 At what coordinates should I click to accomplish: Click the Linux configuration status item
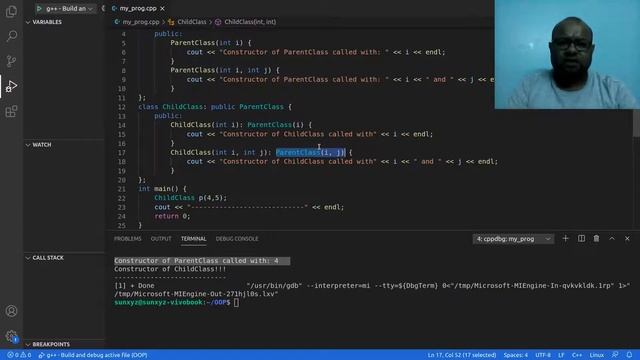596,355
